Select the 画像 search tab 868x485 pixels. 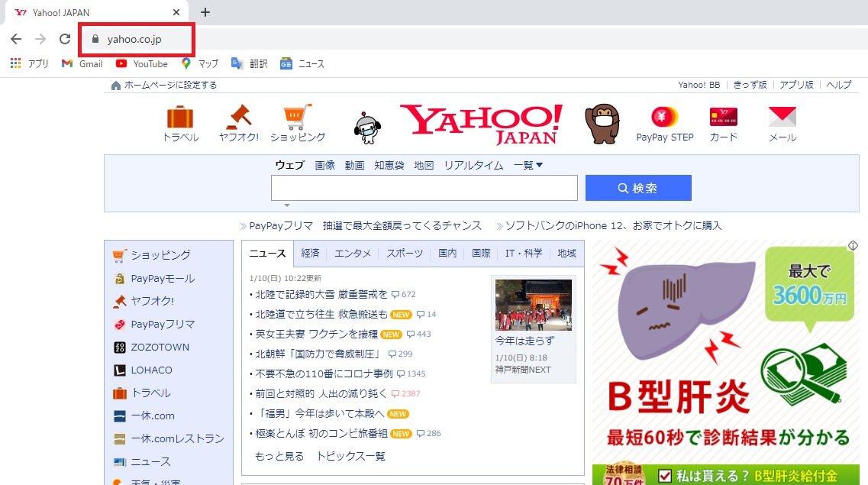(x=324, y=165)
